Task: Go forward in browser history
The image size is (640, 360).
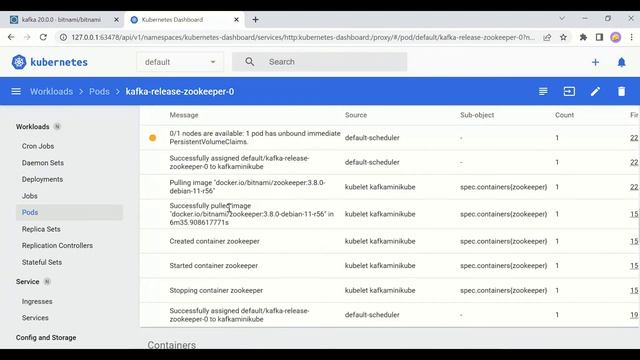Action: (x=27, y=37)
